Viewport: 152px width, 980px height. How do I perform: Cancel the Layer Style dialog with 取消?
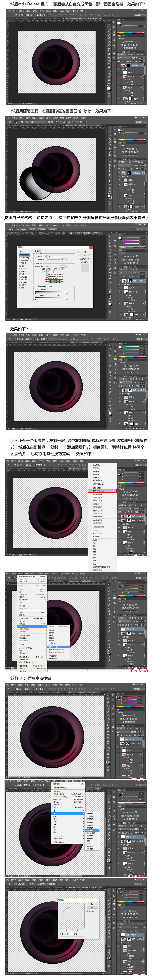tap(85, 255)
